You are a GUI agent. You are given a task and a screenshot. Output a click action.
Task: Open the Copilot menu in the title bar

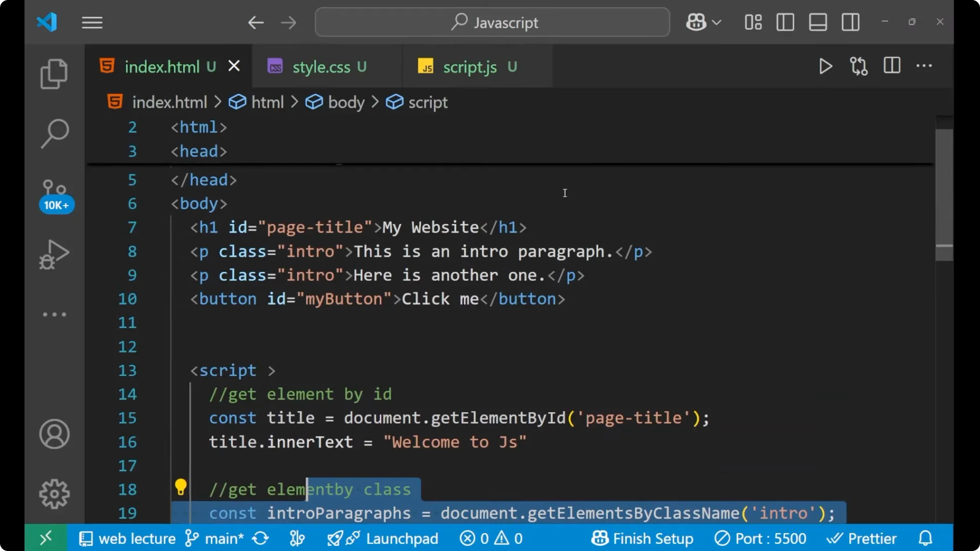[x=696, y=22]
